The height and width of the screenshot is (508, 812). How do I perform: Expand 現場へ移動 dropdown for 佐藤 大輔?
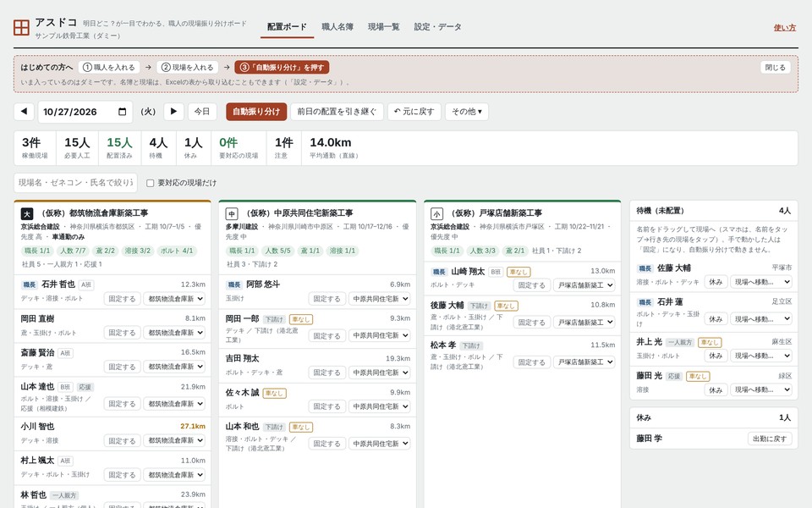(x=761, y=282)
